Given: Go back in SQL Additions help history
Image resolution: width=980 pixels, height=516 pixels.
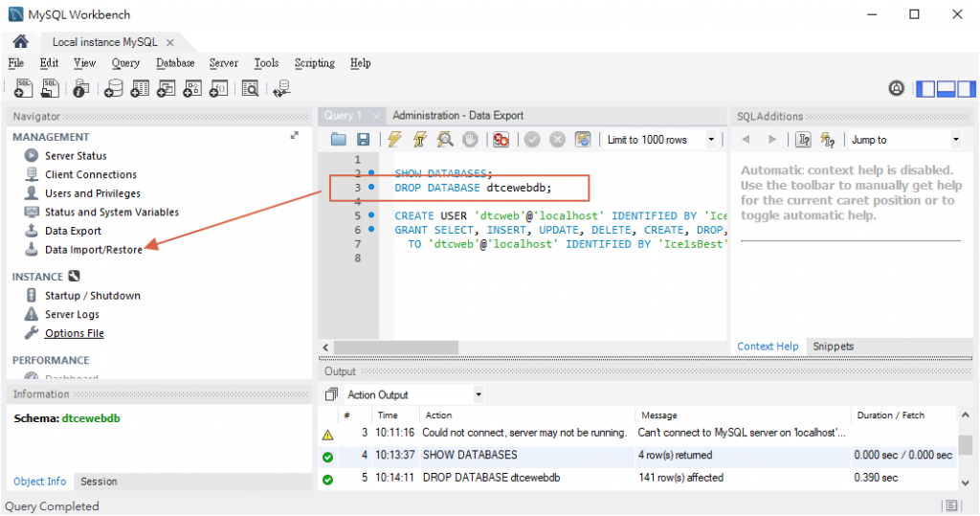Looking at the screenshot, I should coord(746,140).
